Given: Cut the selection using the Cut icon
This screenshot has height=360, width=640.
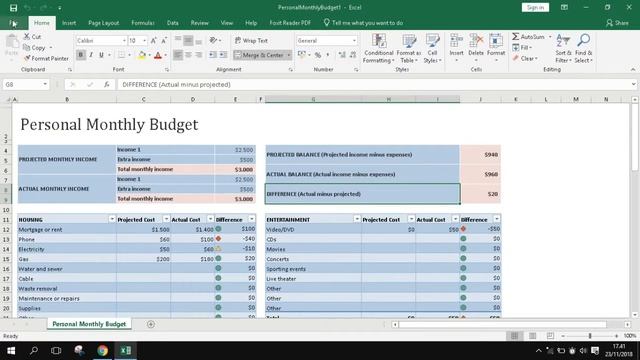Looking at the screenshot, I should point(32,37).
